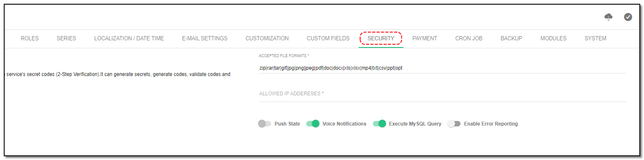Select the CUSTOMIZATION tab
This screenshot has width=644, height=160.
[267, 38]
